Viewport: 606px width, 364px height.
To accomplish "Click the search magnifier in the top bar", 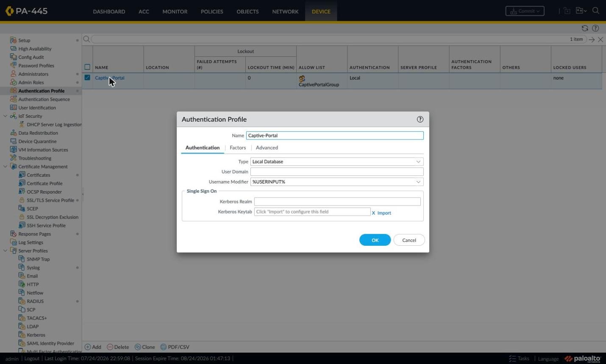I will pos(596,11).
